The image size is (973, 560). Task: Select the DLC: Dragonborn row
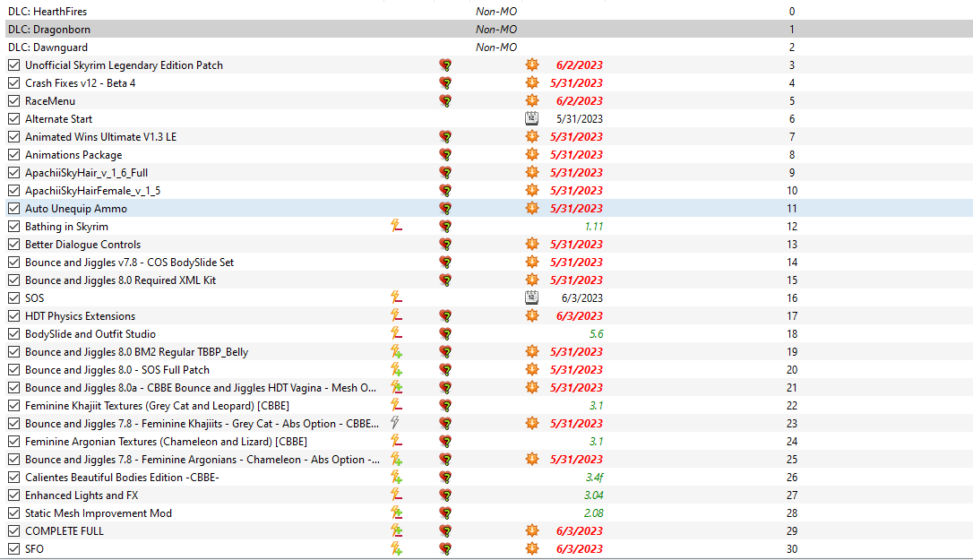pos(489,30)
